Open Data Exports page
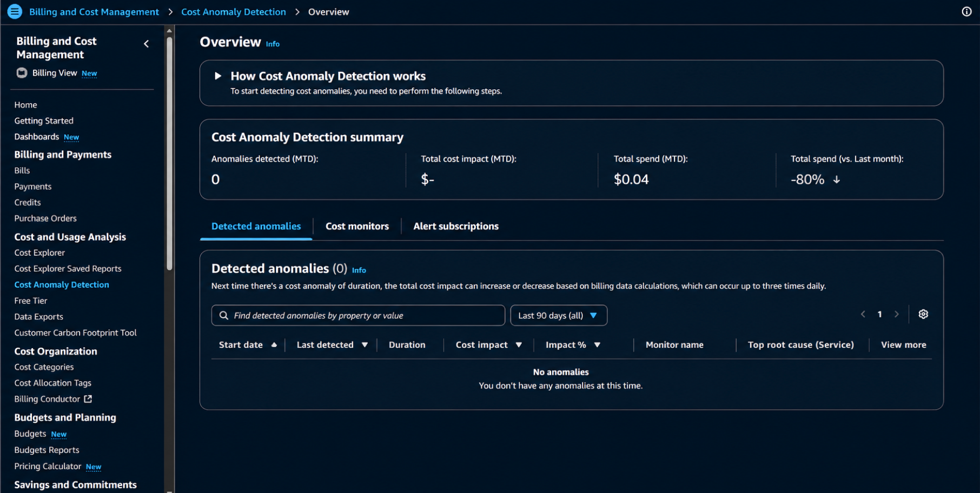The height and width of the screenshot is (493, 980). 38,317
